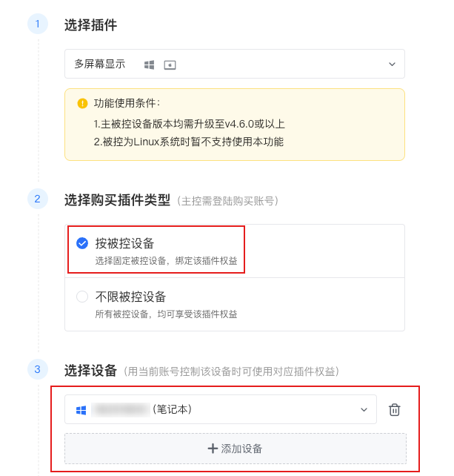This screenshot has width=454, height=476.
Task: Expand the 多屏幕显示 plugin dropdown arrow
Action: click(x=392, y=65)
